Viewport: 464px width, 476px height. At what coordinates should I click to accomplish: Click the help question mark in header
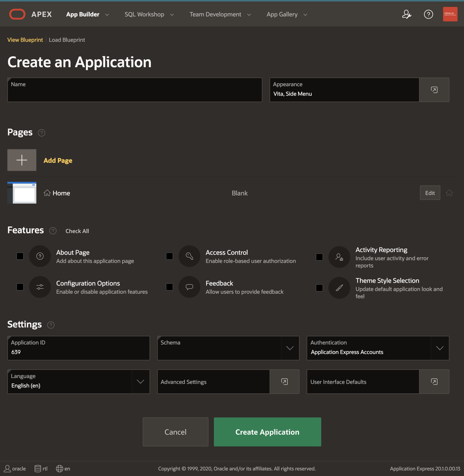(428, 15)
